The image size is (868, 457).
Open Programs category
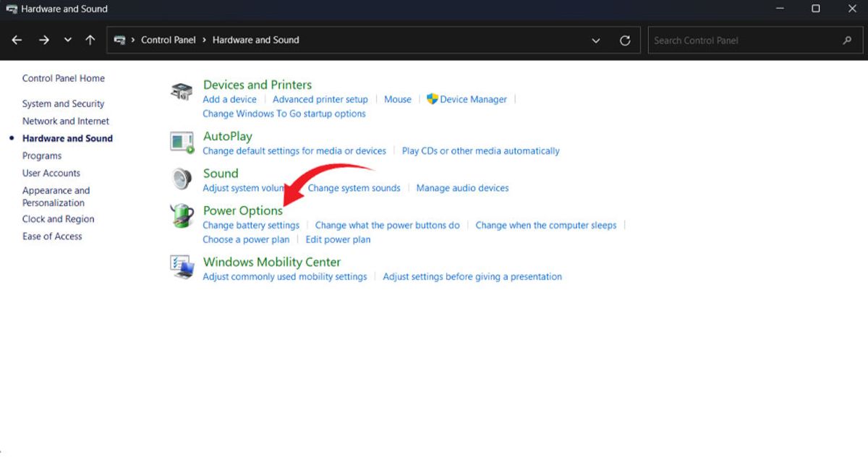click(x=42, y=156)
